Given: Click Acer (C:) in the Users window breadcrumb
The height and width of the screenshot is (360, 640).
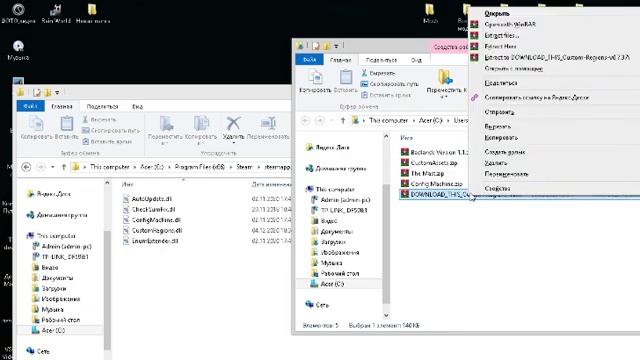Looking at the screenshot, I should [x=430, y=120].
